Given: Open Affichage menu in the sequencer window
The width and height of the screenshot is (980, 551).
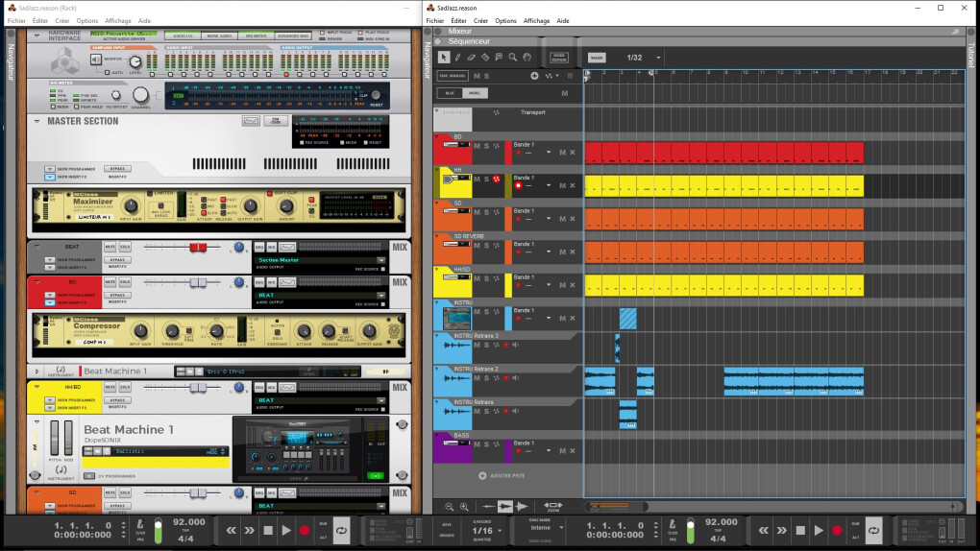Looking at the screenshot, I should tap(536, 20).
